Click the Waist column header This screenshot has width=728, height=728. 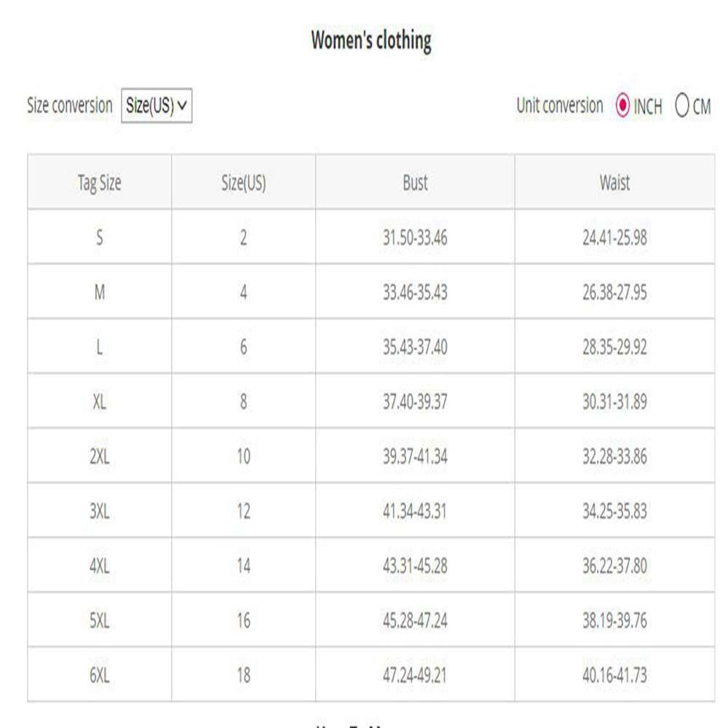[x=614, y=182]
